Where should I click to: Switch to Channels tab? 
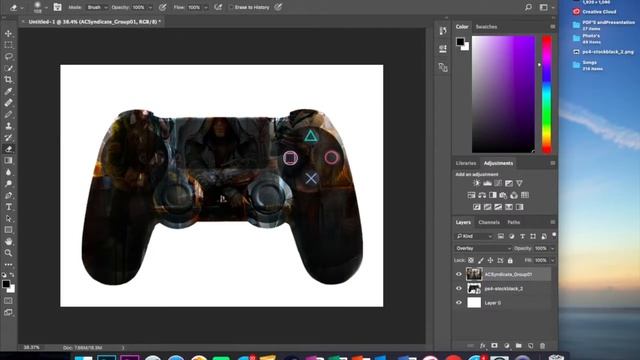(x=489, y=222)
